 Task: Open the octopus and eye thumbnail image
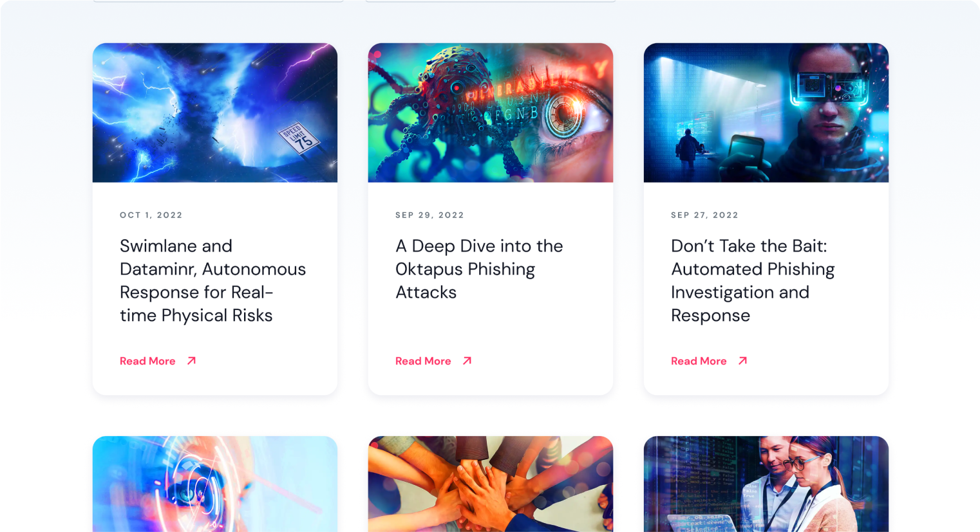pyautogui.click(x=491, y=113)
